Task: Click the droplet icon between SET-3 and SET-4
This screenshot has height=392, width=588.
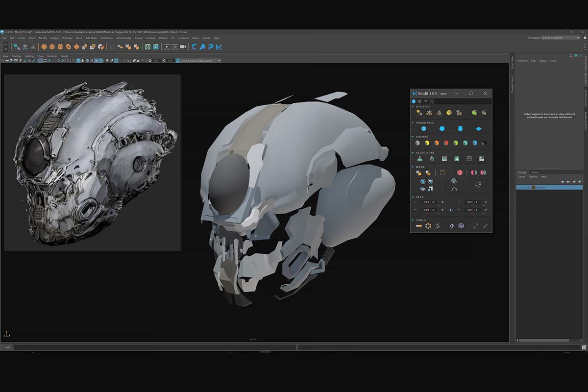Action: pos(450,209)
